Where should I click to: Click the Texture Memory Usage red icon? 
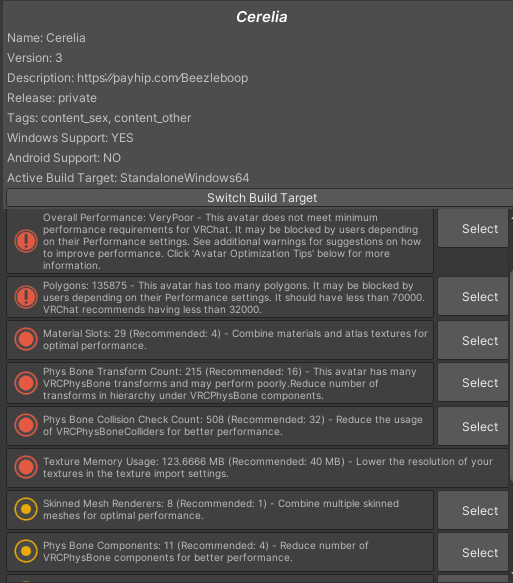pyautogui.click(x=26, y=467)
